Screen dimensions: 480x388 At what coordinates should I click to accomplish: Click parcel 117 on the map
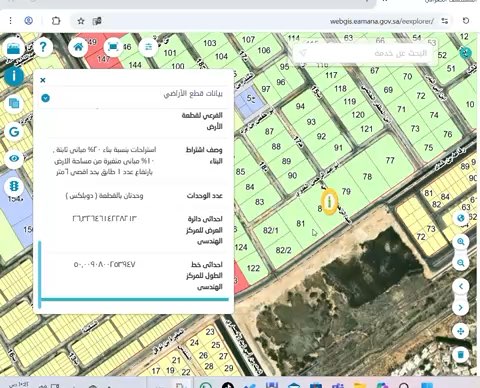pyautogui.click(x=331, y=75)
